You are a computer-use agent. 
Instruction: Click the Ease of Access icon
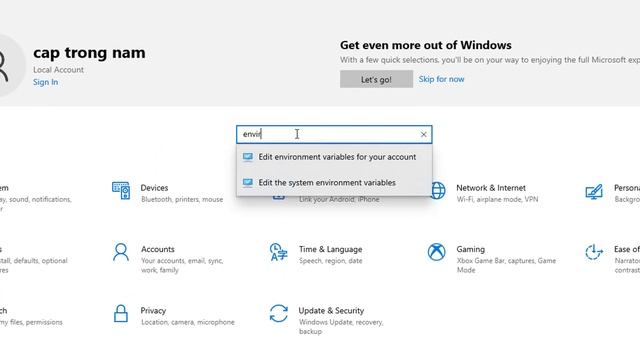coord(594,252)
